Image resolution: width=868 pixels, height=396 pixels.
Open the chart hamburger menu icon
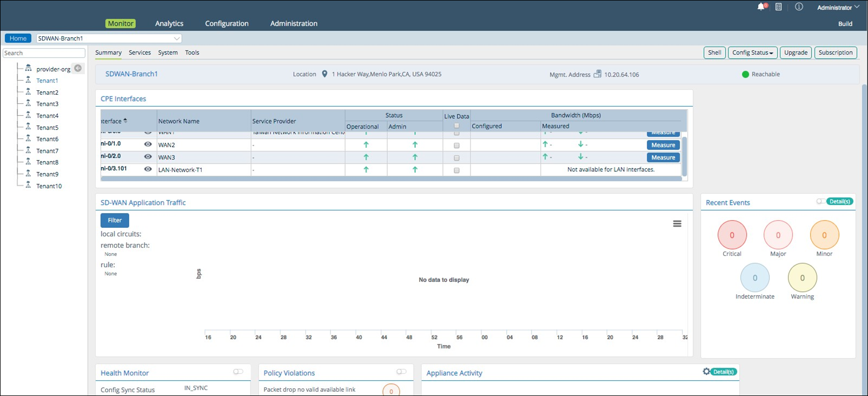677,224
